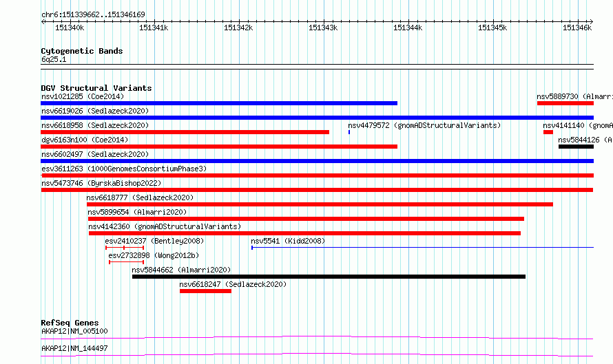Click the nsv4142360 (gnomADStructuralVariants) label

165,226
